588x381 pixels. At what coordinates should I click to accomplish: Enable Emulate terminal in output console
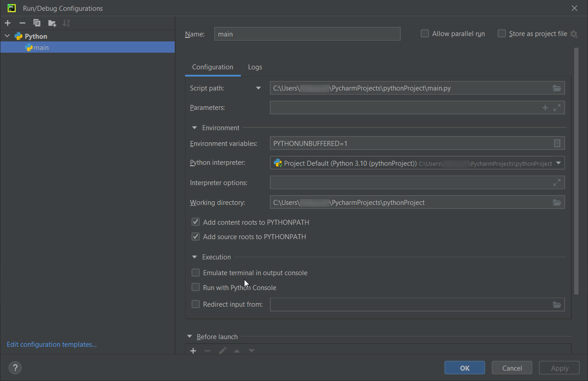point(195,272)
